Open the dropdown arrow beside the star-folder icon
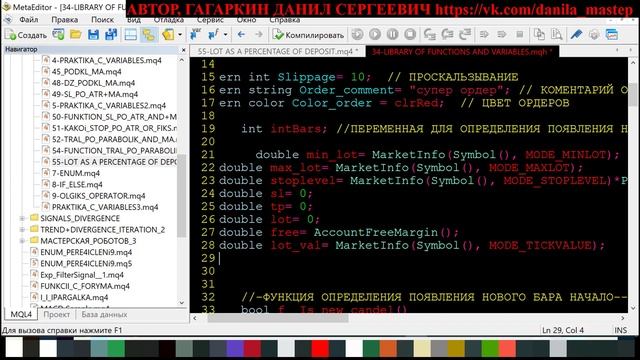Screen dimensions: 640x360 [x=180, y=35]
